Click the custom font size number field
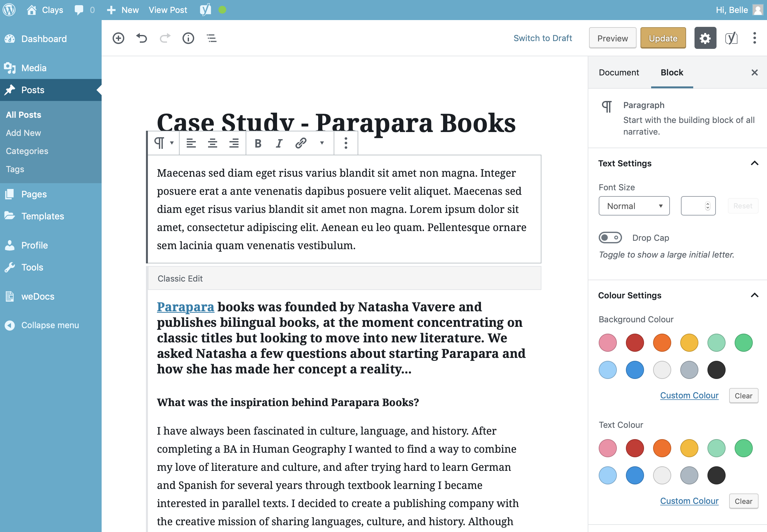This screenshot has width=767, height=532. pyautogui.click(x=698, y=206)
